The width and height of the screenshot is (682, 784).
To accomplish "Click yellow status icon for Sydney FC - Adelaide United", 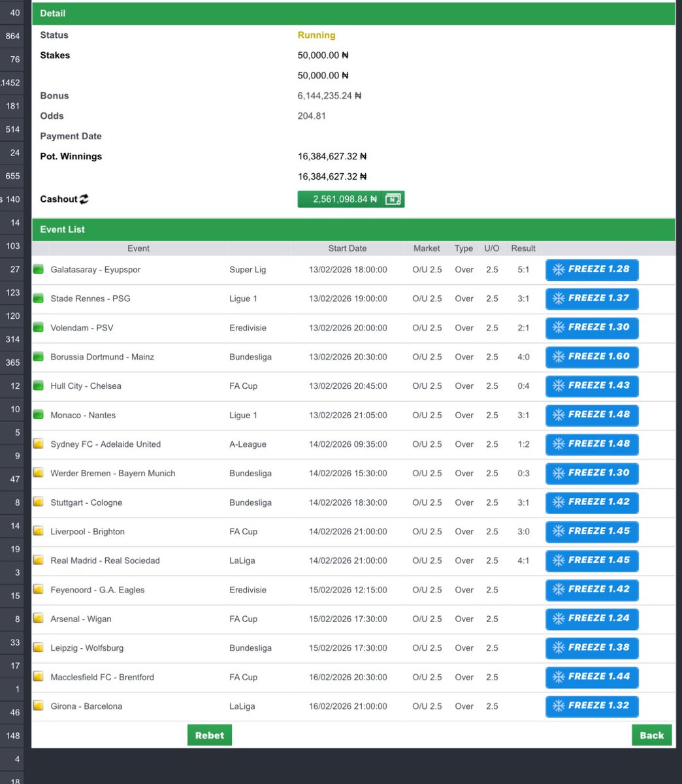I will pyautogui.click(x=38, y=444).
